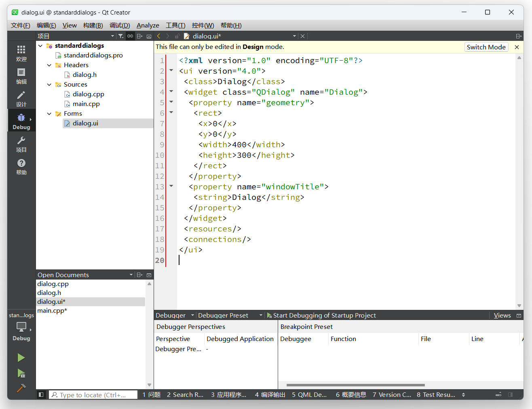Toggle synchronize with editor link icon
Image resolution: width=532 pixels, height=409 pixels.
point(130,36)
